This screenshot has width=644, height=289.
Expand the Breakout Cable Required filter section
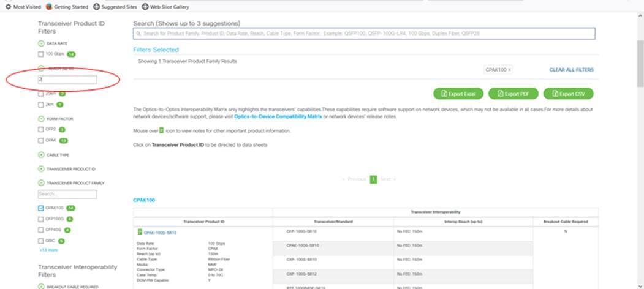[x=41, y=287]
